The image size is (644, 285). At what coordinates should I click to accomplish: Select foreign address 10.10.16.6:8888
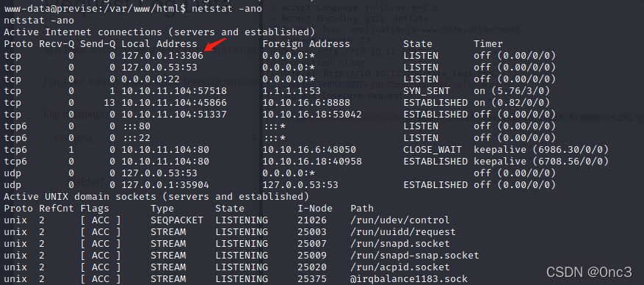pos(306,102)
